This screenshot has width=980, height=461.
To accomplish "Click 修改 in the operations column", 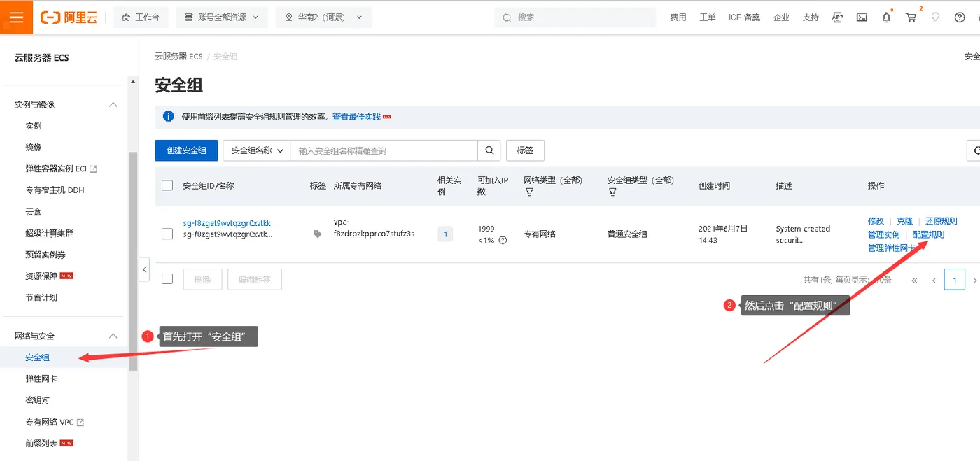I will [876, 221].
